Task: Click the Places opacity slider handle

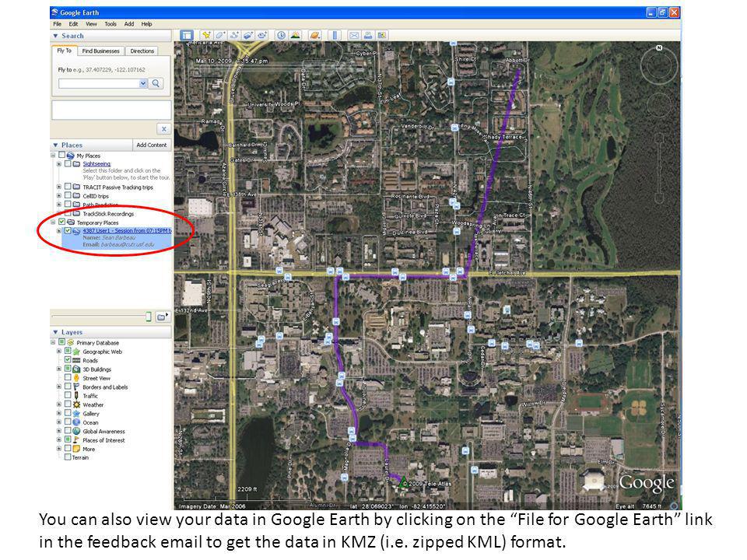Action: tap(148, 317)
